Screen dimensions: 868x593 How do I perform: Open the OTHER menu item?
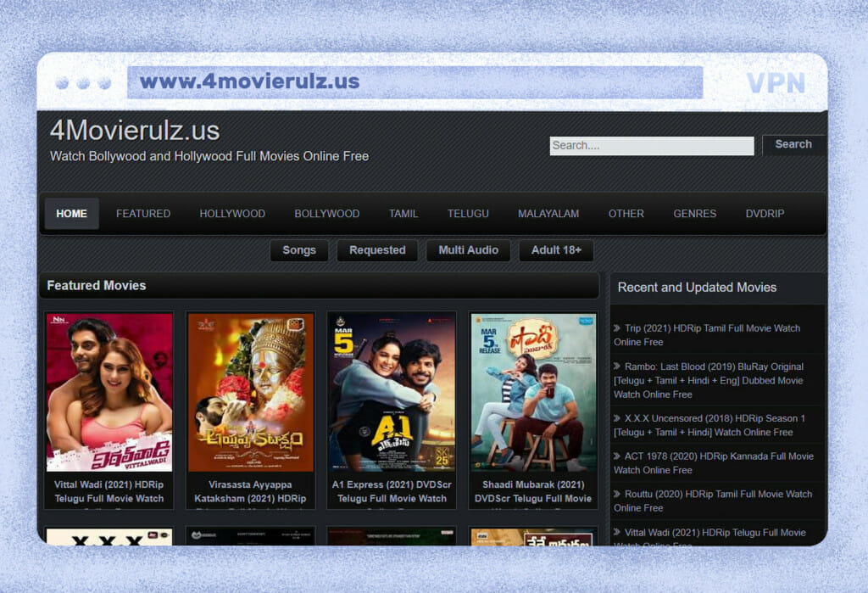pyautogui.click(x=626, y=214)
